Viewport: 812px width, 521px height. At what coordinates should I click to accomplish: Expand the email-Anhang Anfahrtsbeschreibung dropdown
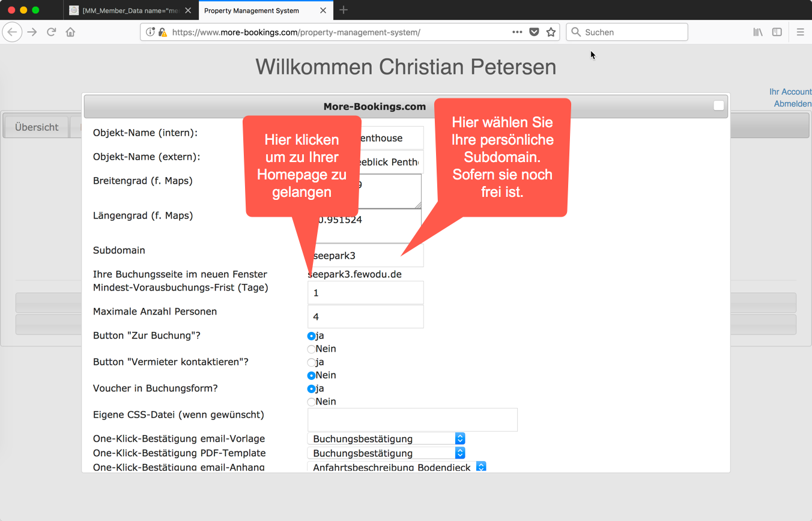396,467
